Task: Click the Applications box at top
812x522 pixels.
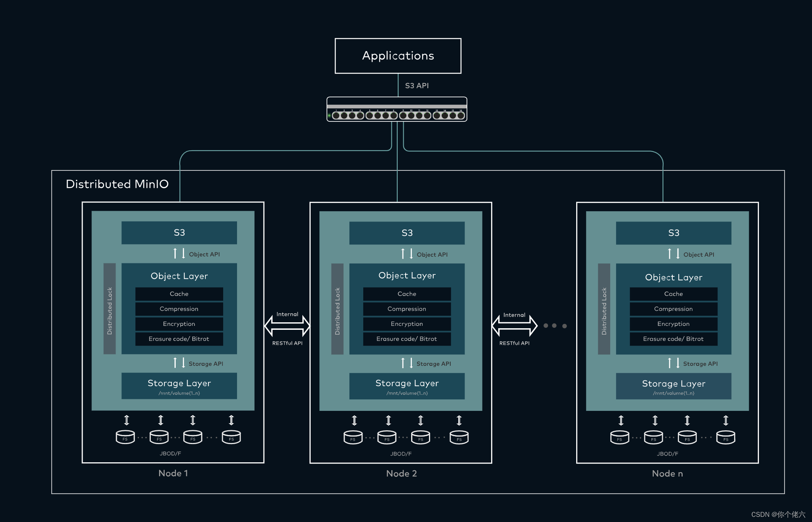Action: pos(398,56)
